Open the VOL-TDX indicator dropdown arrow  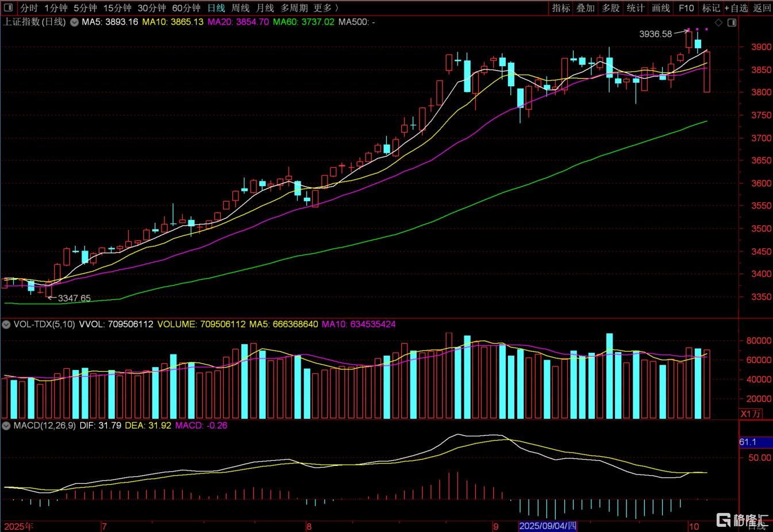click(x=6, y=325)
